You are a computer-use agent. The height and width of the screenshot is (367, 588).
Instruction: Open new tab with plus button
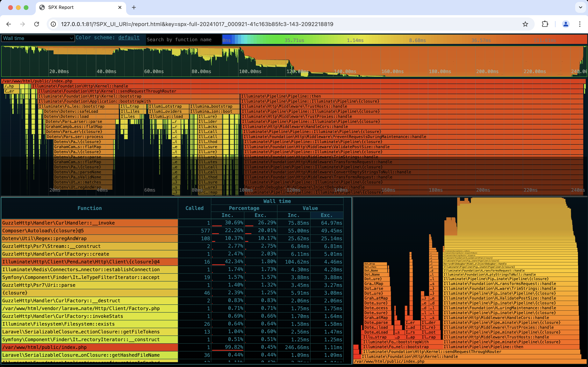[x=134, y=7]
